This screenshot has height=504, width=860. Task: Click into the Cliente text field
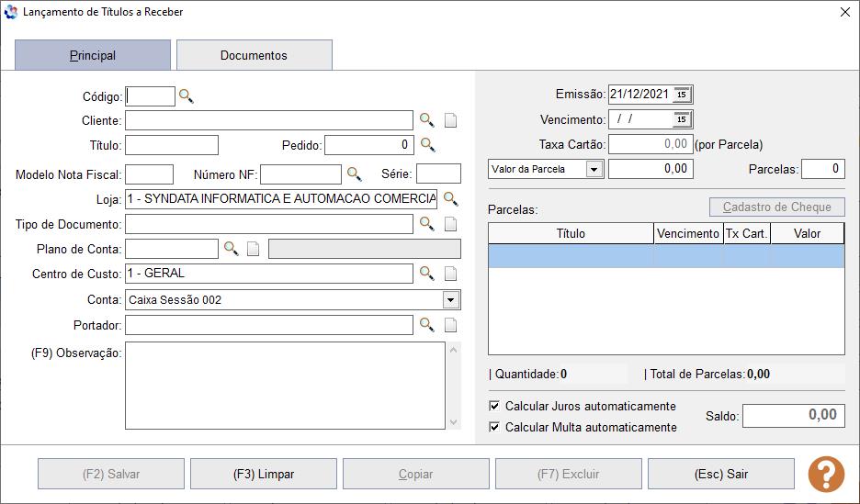pyautogui.click(x=268, y=120)
